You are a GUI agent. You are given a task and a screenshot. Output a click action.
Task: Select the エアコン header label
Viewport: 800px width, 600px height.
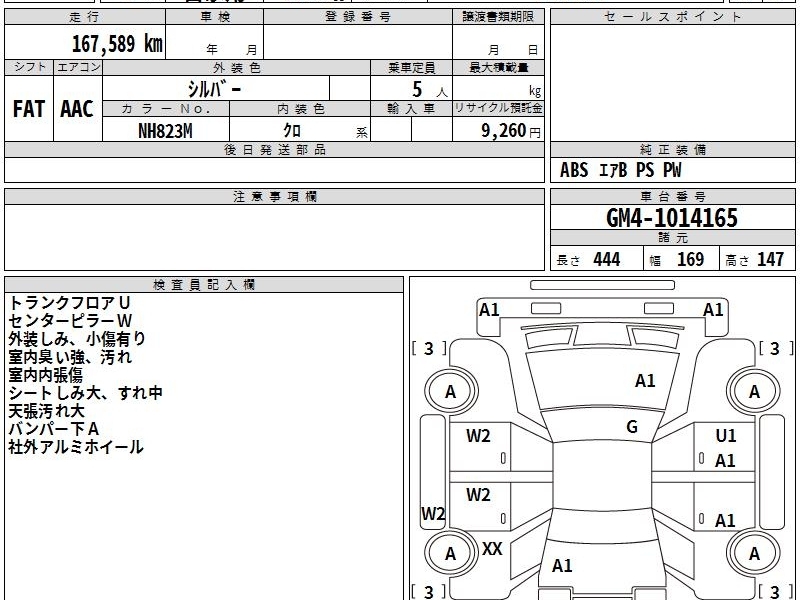point(78,67)
